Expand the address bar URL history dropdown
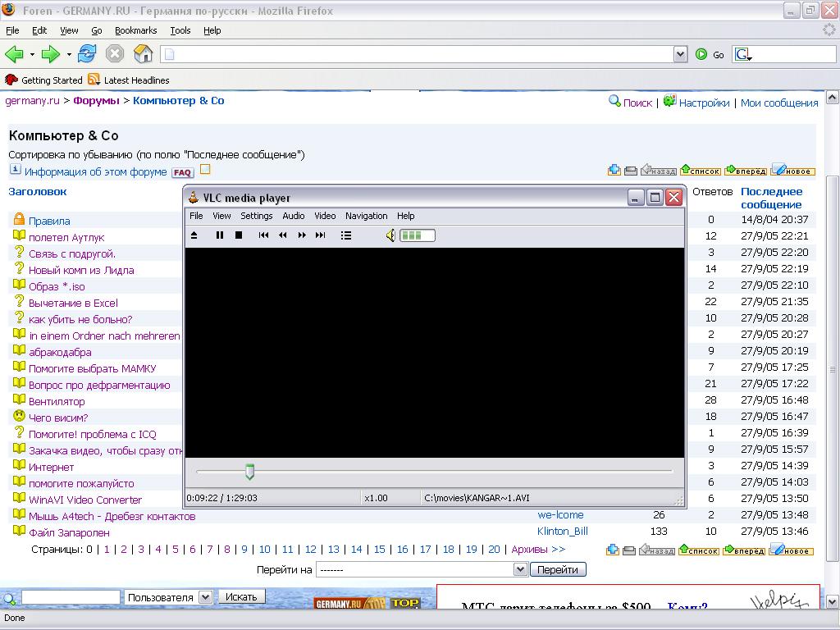The height and width of the screenshot is (630, 840). point(680,54)
